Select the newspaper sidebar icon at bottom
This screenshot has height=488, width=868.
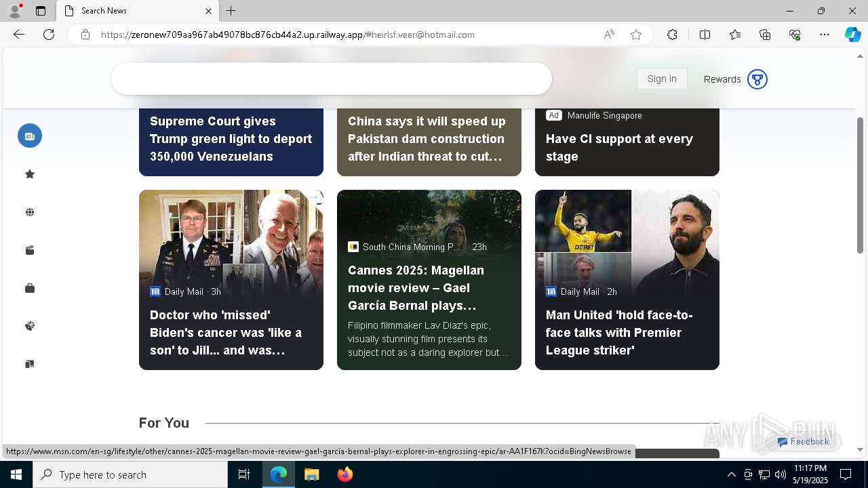[30, 364]
